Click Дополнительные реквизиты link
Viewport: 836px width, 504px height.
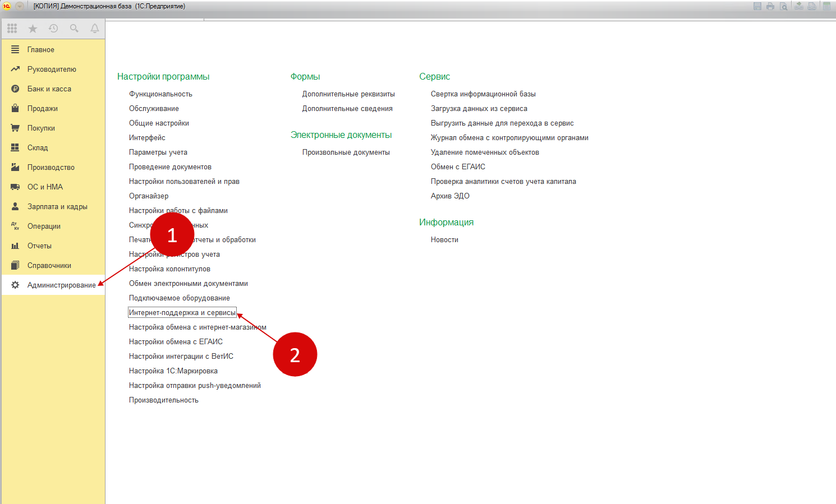(x=348, y=94)
